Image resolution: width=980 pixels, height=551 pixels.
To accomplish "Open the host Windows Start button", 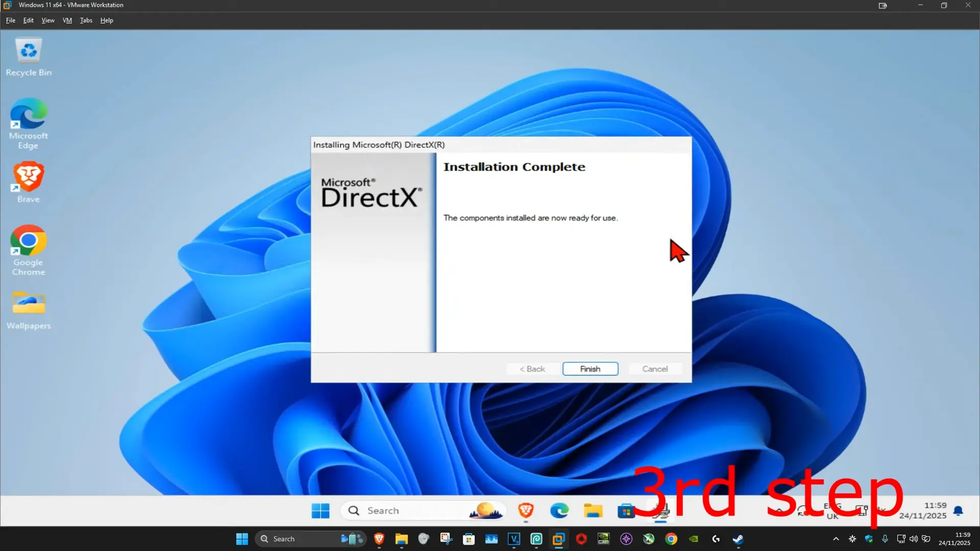I will (242, 539).
